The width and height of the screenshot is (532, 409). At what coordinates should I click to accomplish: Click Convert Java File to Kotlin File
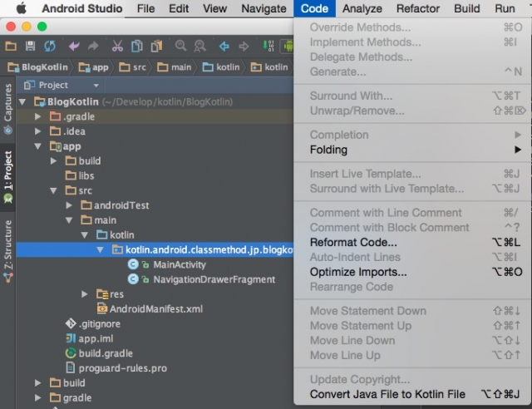387,394
